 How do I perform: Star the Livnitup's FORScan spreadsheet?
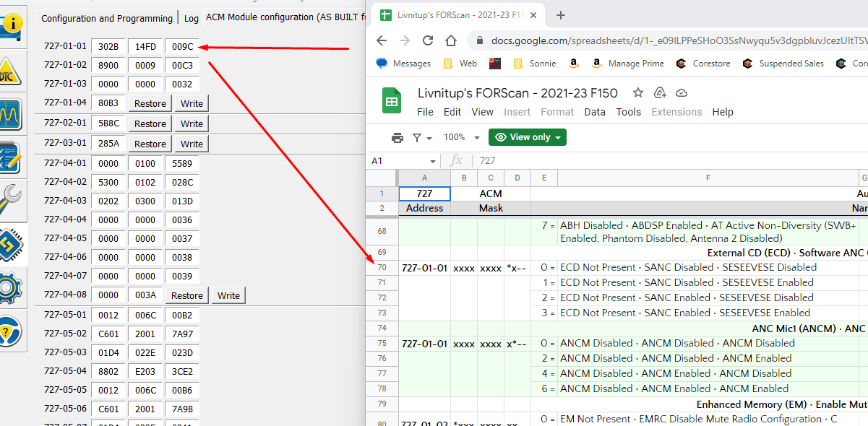pyautogui.click(x=637, y=92)
